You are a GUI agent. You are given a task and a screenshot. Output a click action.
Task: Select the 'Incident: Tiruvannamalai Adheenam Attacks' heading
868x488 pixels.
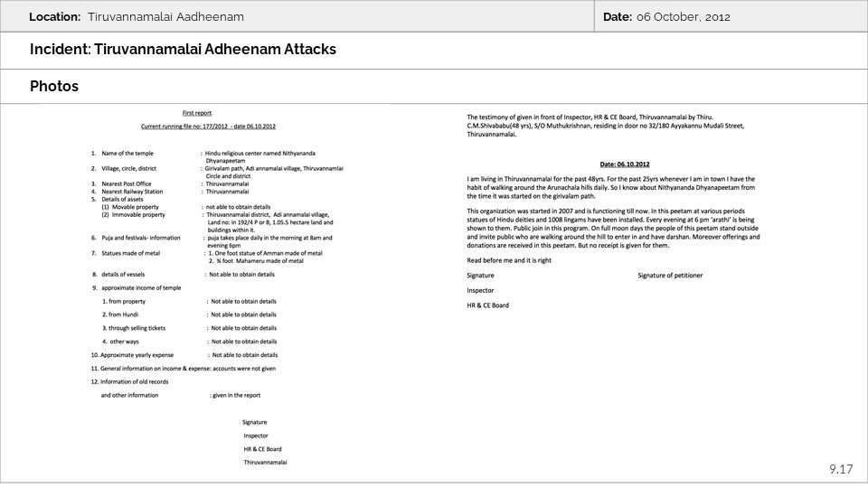(183, 50)
